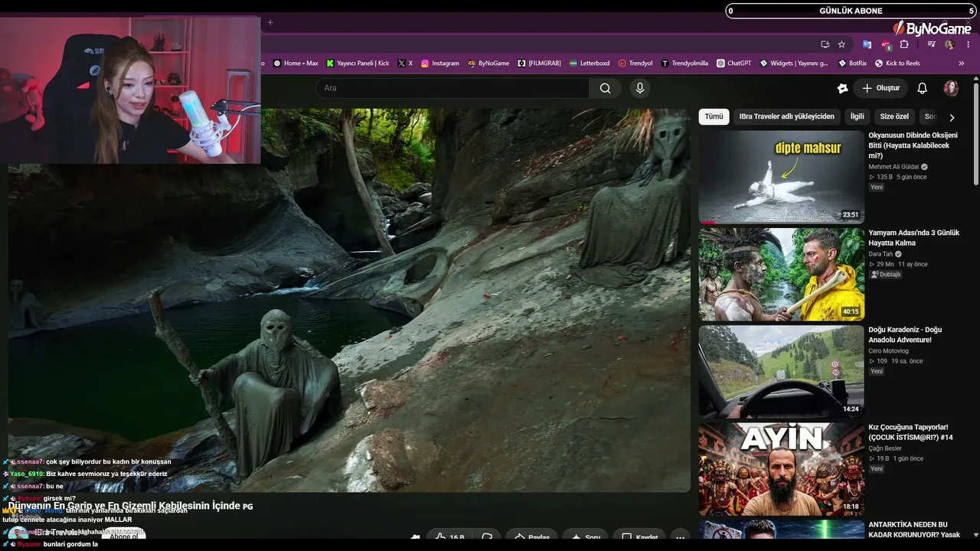The width and height of the screenshot is (980, 551).
Task: Open the ByNoGame bookmark
Action: pos(488,64)
